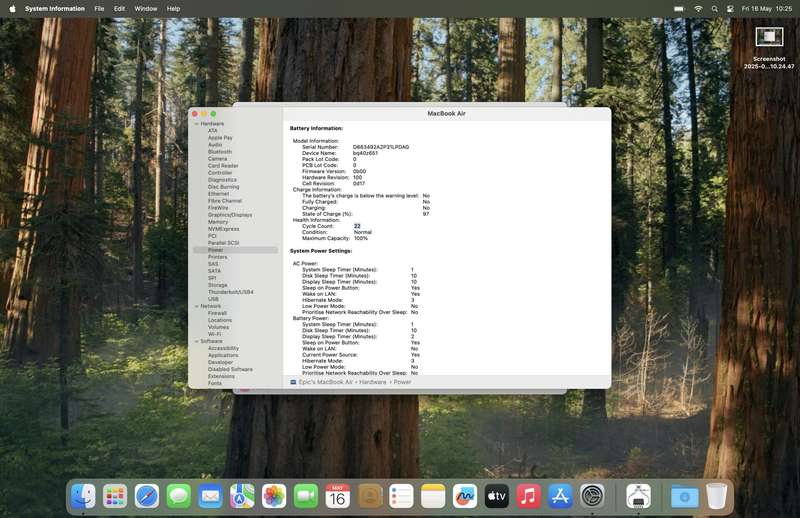The image size is (800, 518).
Task: Select USB in Hardware list
Action: tap(213, 299)
